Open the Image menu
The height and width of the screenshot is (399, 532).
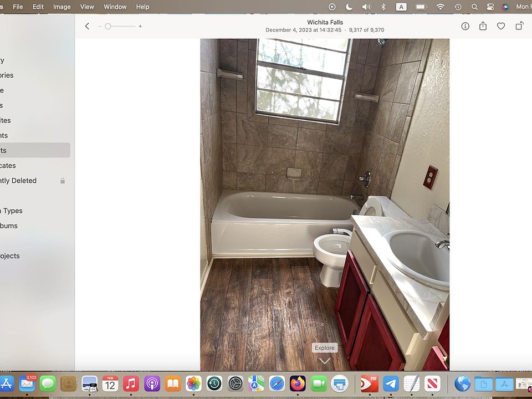(x=62, y=7)
